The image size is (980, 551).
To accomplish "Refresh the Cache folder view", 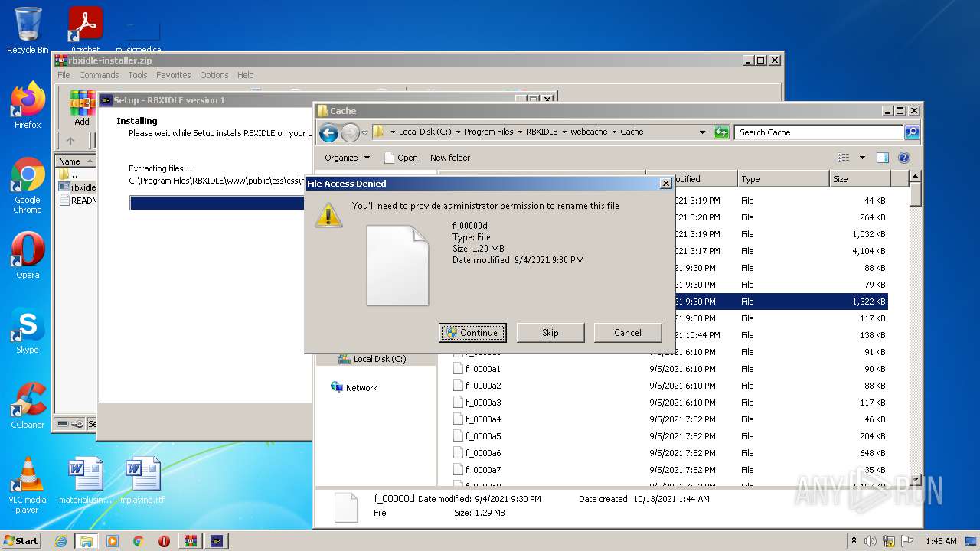I will (720, 132).
